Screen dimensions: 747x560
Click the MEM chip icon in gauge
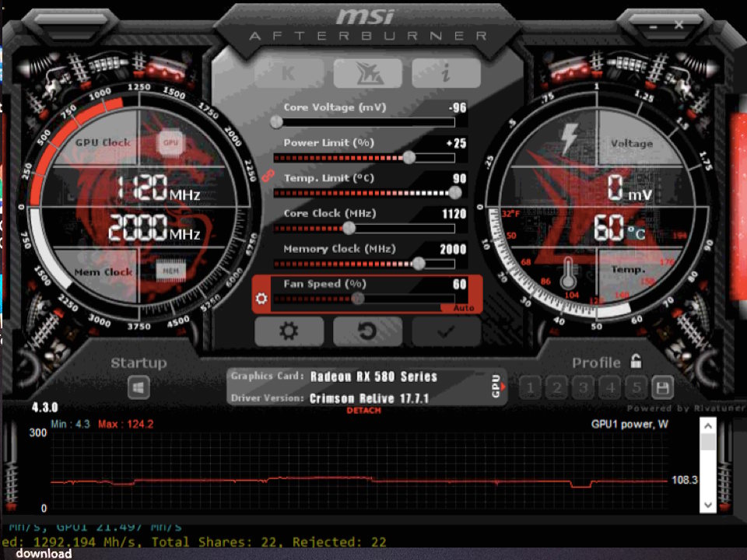[x=170, y=271]
